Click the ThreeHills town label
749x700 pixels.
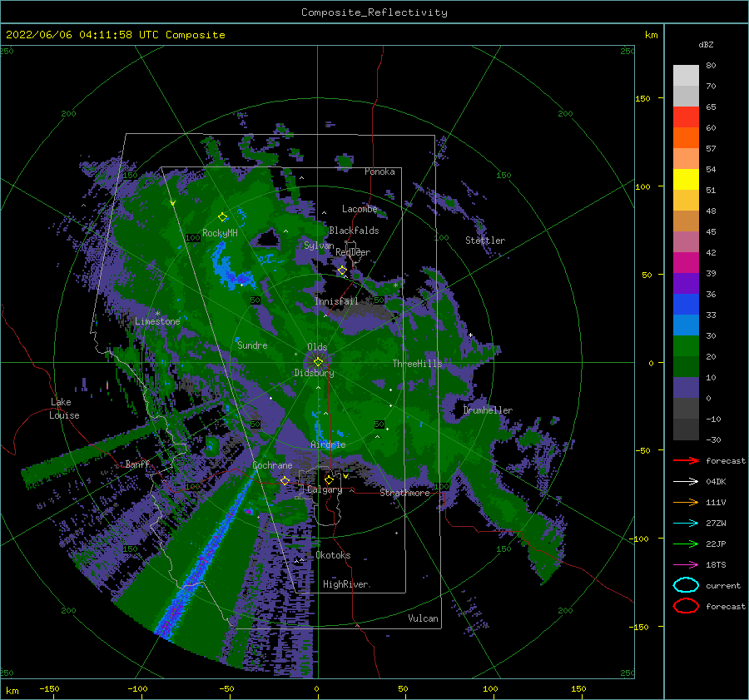(x=418, y=364)
